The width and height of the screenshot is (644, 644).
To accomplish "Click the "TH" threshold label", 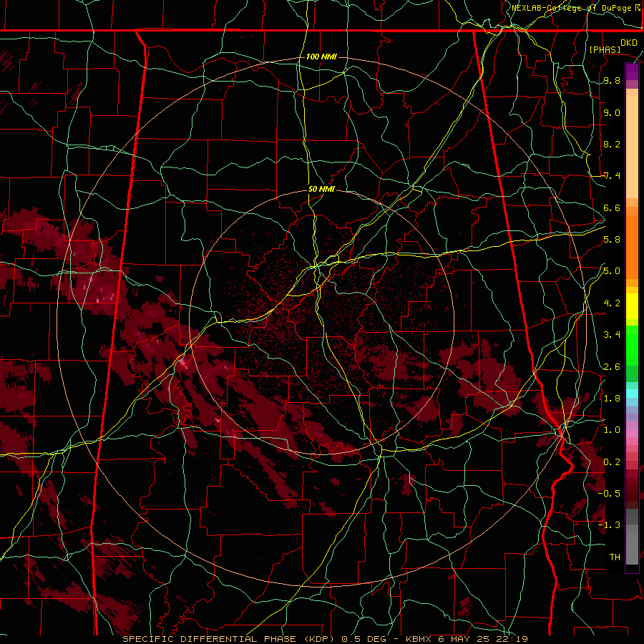I will click(615, 557).
